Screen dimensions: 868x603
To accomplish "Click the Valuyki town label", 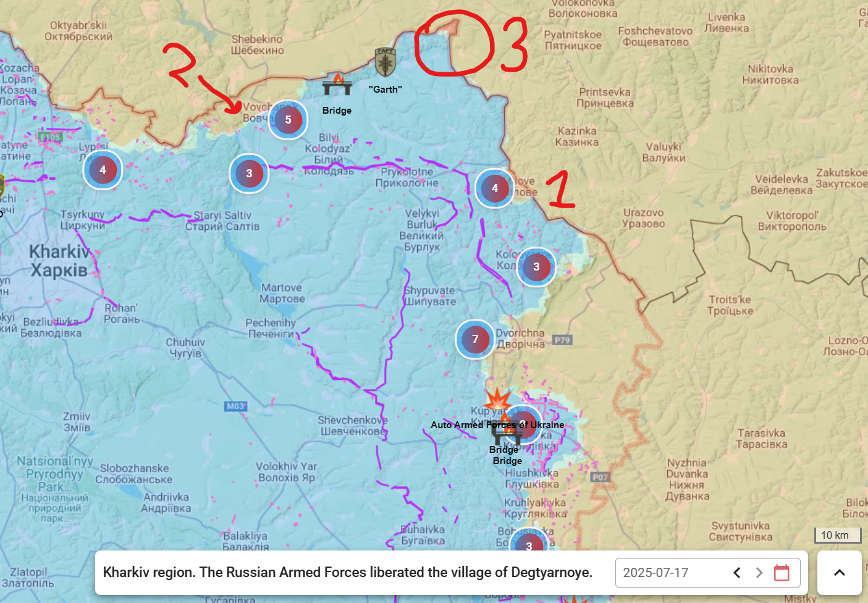I will [x=664, y=152].
